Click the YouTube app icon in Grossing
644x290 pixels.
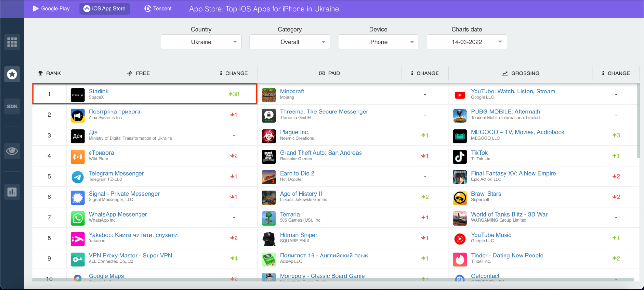[460, 95]
